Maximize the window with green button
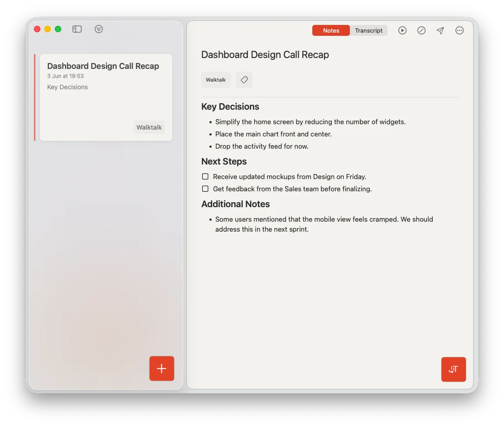Screen dimensions: 504x427 click(58, 29)
